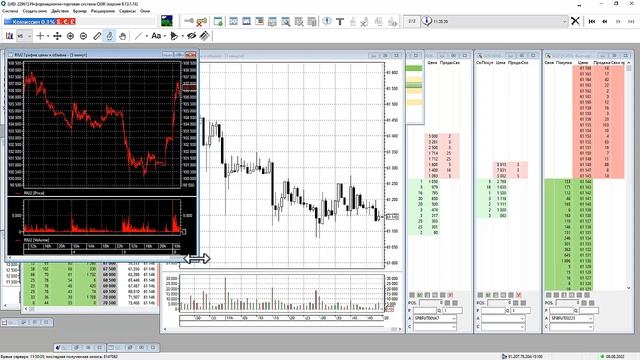Click the date indicator in status bar

612,356
